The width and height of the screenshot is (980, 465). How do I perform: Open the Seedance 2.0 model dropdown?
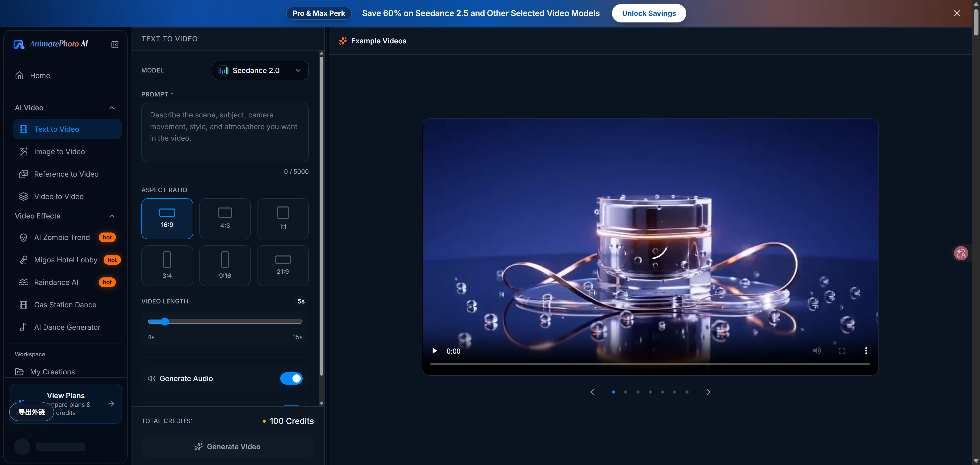click(x=260, y=70)
